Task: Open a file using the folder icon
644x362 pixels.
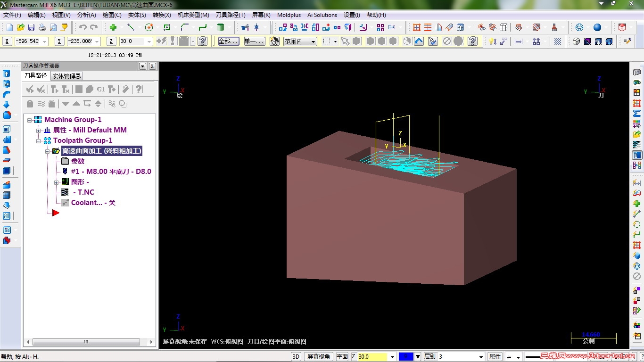Action: tap(20, 27)
